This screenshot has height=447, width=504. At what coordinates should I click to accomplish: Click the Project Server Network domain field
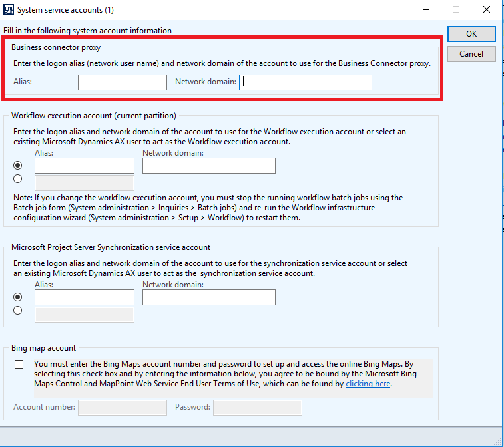(x=209, y=297)
